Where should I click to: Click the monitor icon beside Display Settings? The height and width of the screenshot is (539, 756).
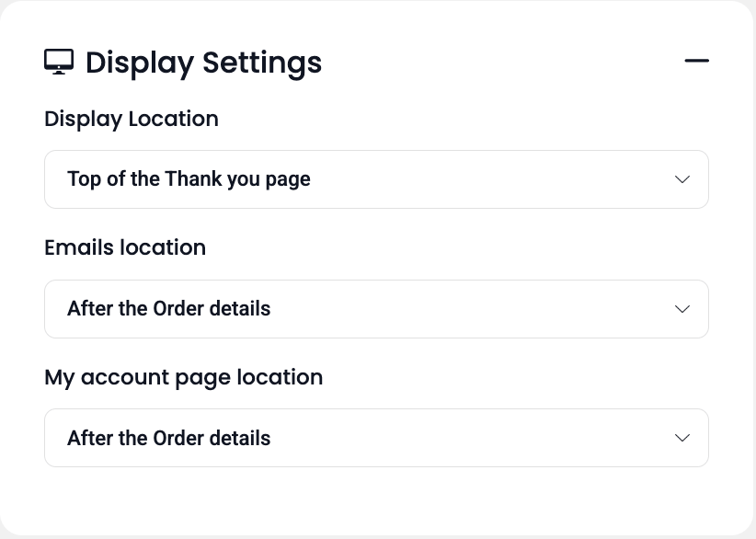(x=59, y=62)
